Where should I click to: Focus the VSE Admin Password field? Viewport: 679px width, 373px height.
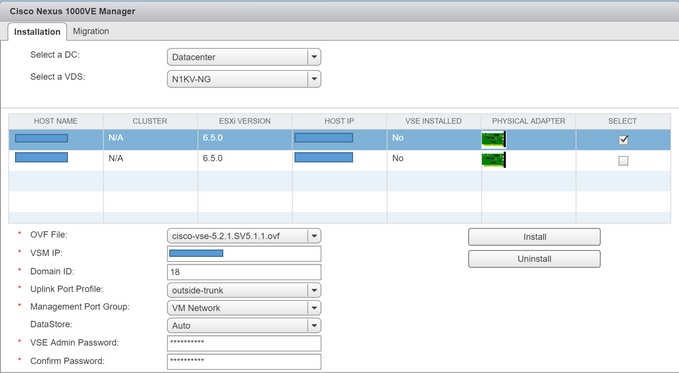coord(244,343)
